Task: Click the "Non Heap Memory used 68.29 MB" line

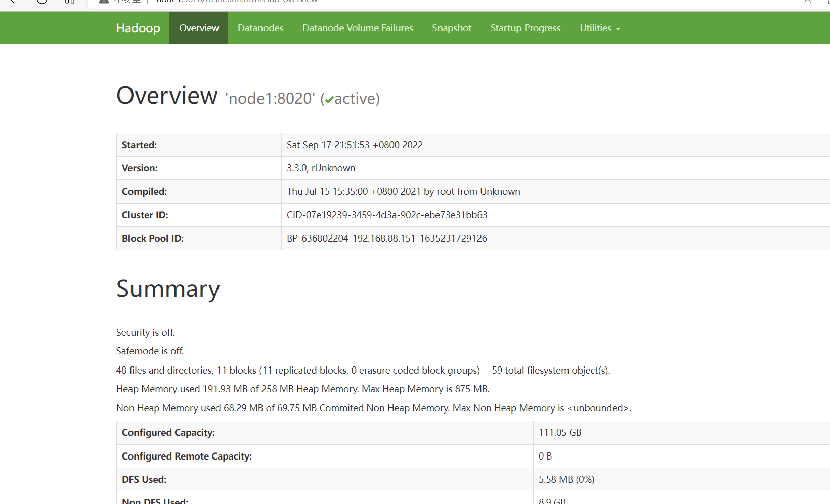Action: pos(374,408)
